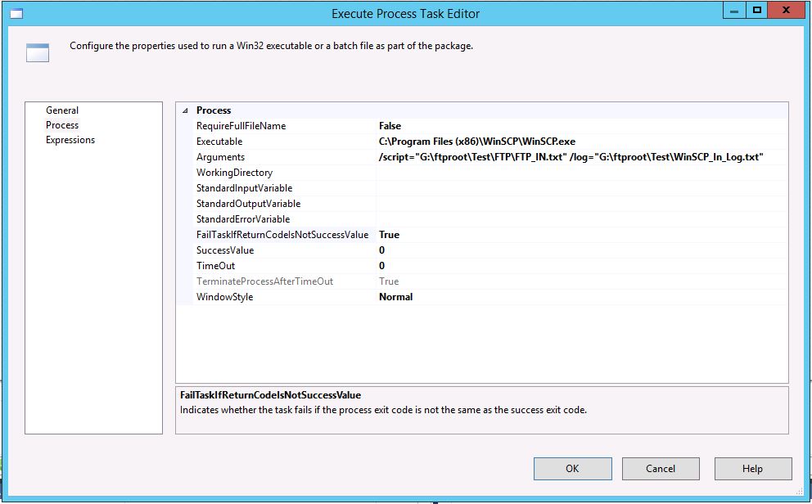Click the task editor icon beside the description
This screenshot has height=504, width=812.
coord(38,52)
